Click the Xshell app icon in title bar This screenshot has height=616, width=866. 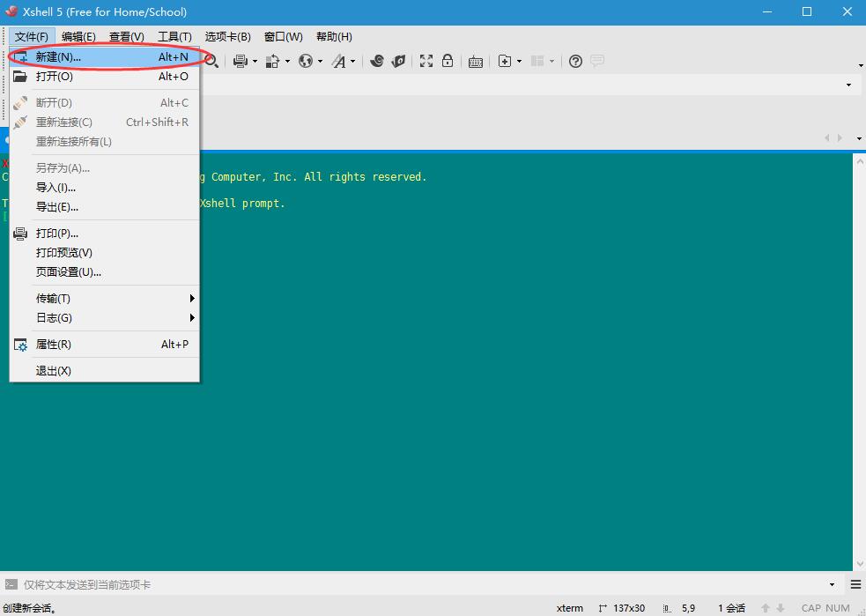click(x=11, y=11)
